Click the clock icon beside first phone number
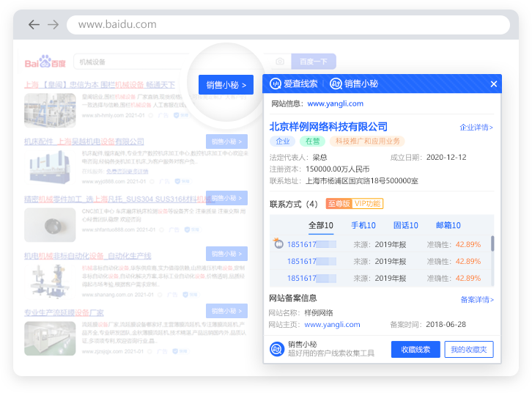This screenshot has height=393, width=532. [x=278, y=243]
